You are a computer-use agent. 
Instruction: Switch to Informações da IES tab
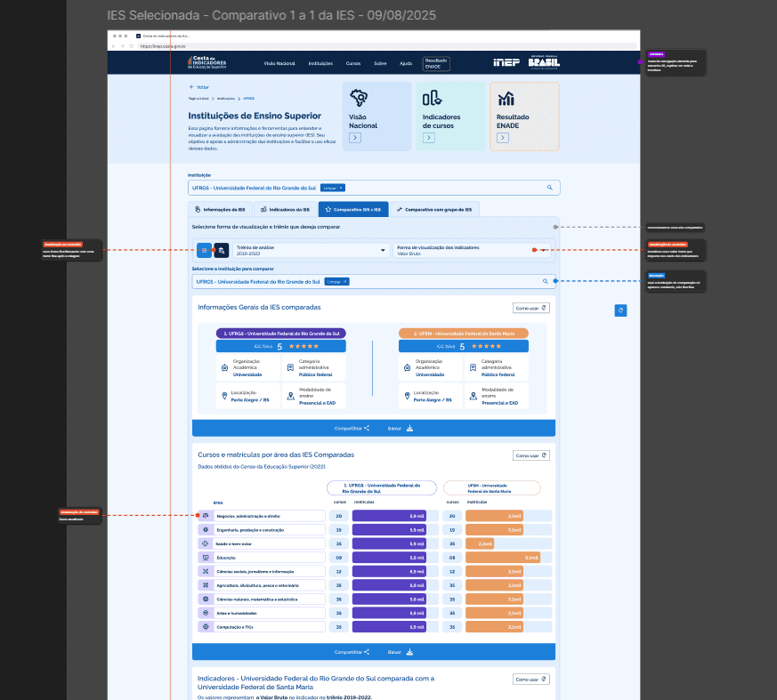tap(220, 209)
